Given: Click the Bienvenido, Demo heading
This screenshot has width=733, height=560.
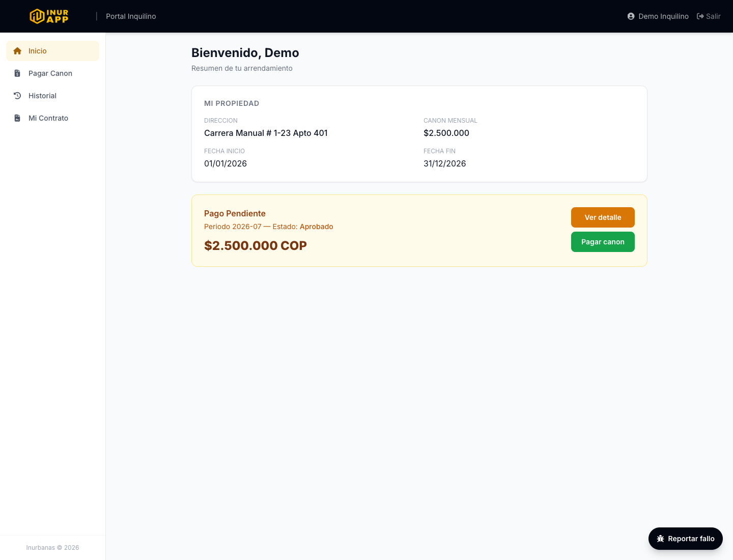Looking at the screenshot, I should click(245, 53).
